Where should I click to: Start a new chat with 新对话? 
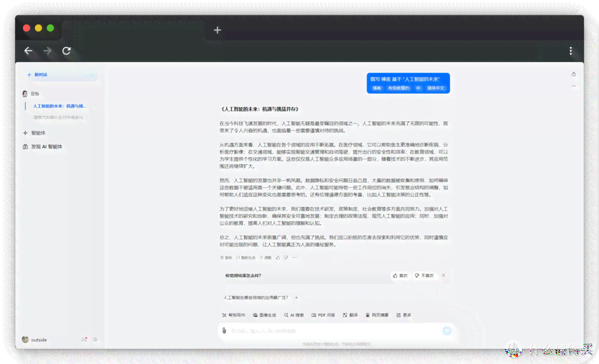61,75
